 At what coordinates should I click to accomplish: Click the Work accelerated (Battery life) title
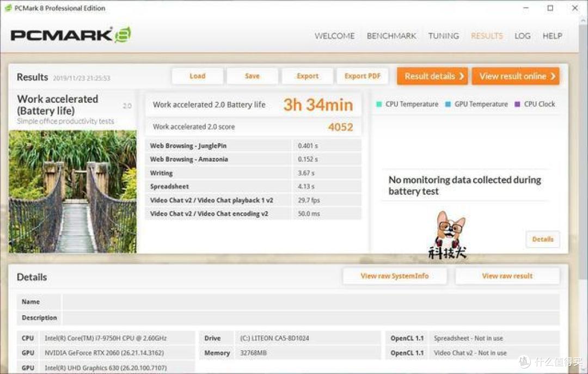(x=58, y=105)
